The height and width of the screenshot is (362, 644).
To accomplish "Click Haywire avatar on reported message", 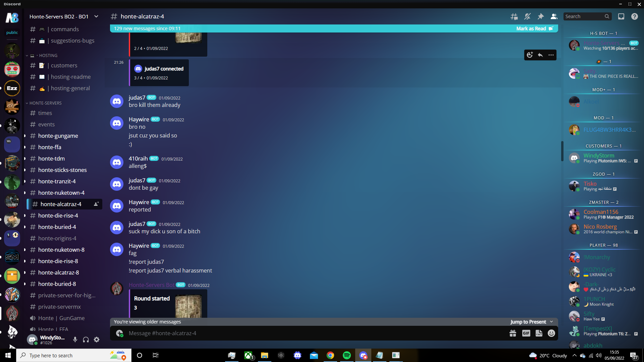I will pyautogui.click(x=117, y=206).
